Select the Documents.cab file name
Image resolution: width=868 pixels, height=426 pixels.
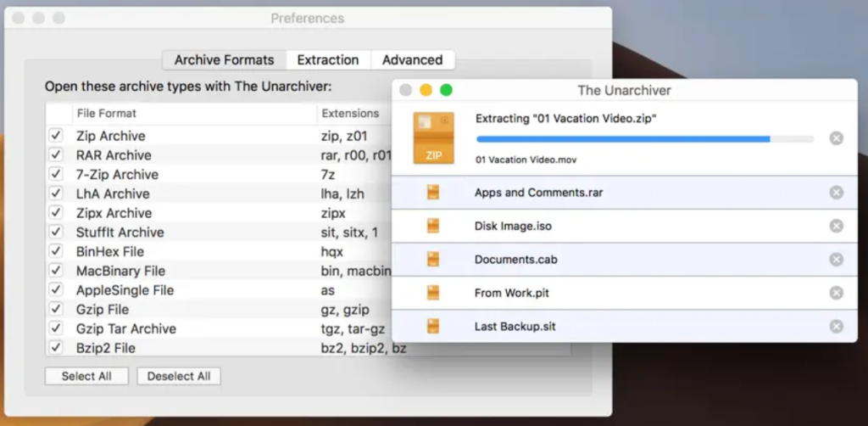click(516, 260)
